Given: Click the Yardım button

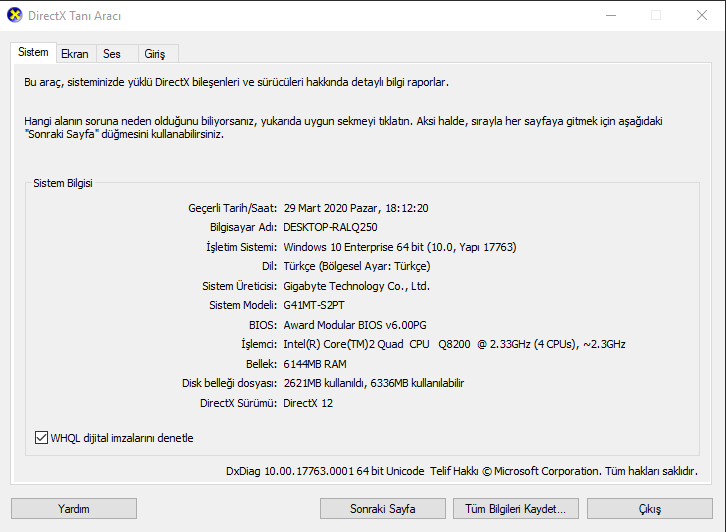Looking at the screenshot, I should (x=74, y=509).
